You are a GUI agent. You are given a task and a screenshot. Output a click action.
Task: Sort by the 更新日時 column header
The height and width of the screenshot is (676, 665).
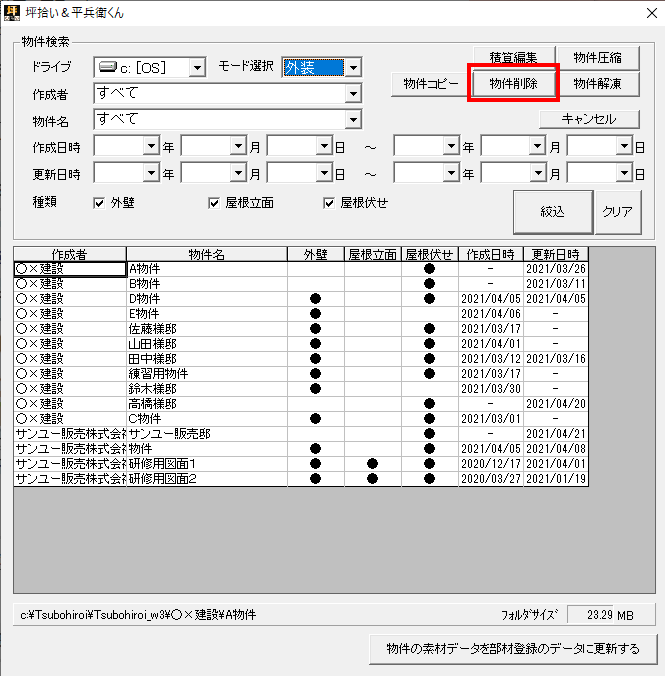555,254
